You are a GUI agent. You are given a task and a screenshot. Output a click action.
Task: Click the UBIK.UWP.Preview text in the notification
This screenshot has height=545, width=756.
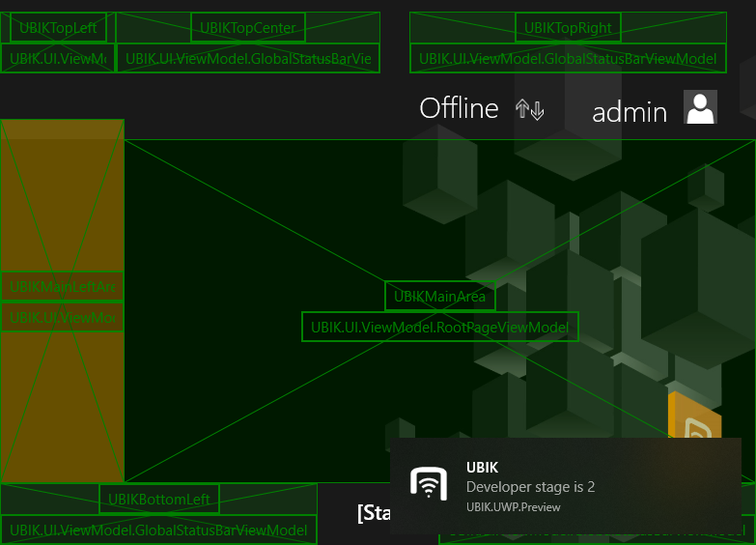pos(513,507)
